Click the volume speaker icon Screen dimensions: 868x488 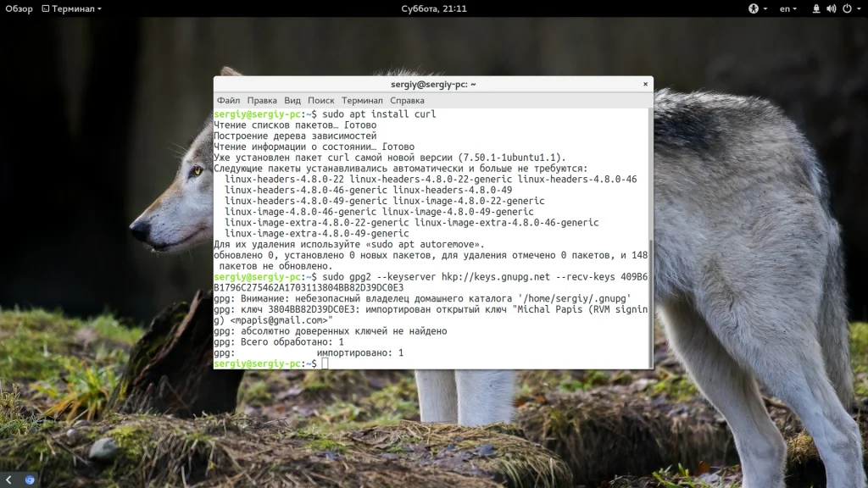(x=831, y=8)
